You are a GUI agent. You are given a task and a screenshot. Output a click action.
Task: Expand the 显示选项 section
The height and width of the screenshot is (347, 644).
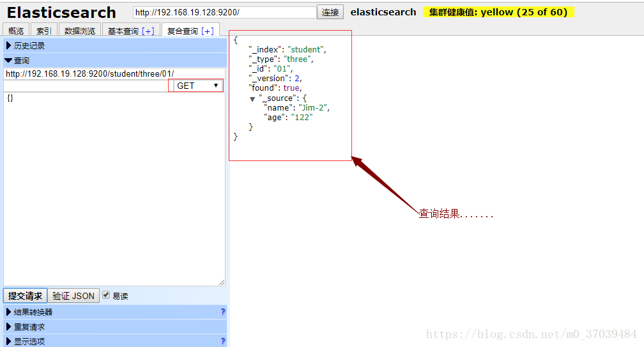pos(115,341)
